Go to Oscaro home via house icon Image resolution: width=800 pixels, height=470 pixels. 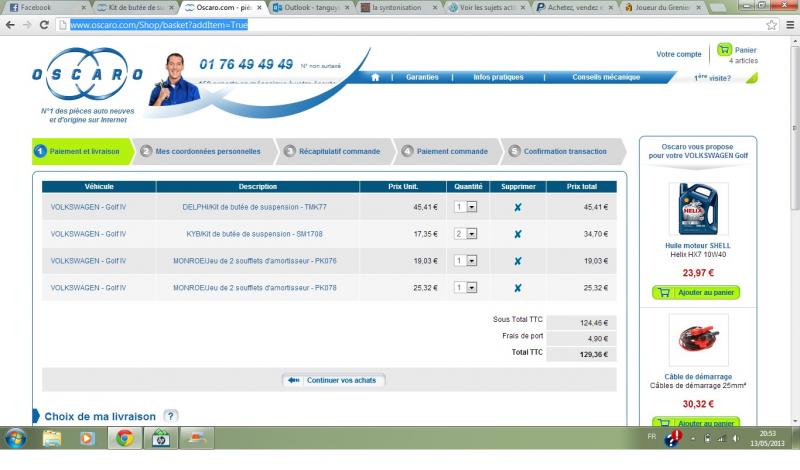376,77
